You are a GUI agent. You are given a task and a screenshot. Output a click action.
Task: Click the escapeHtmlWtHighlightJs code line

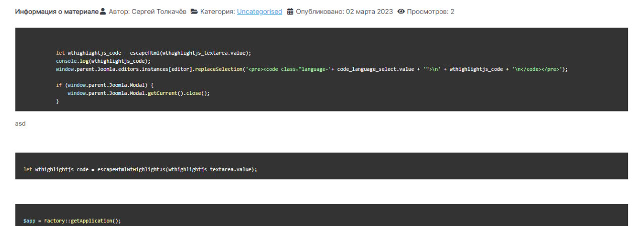[x=140, y=170]
